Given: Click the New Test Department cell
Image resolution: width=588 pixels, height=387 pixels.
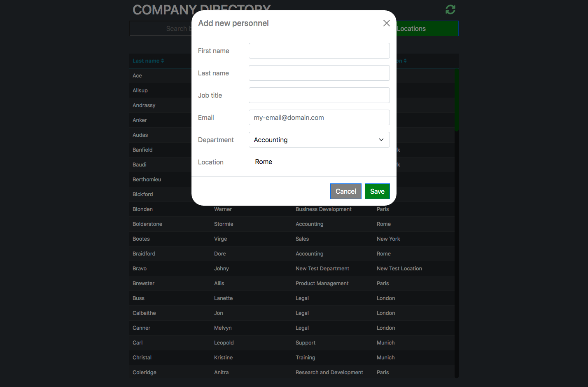Looking at the screenshot, I should [322, 268].
